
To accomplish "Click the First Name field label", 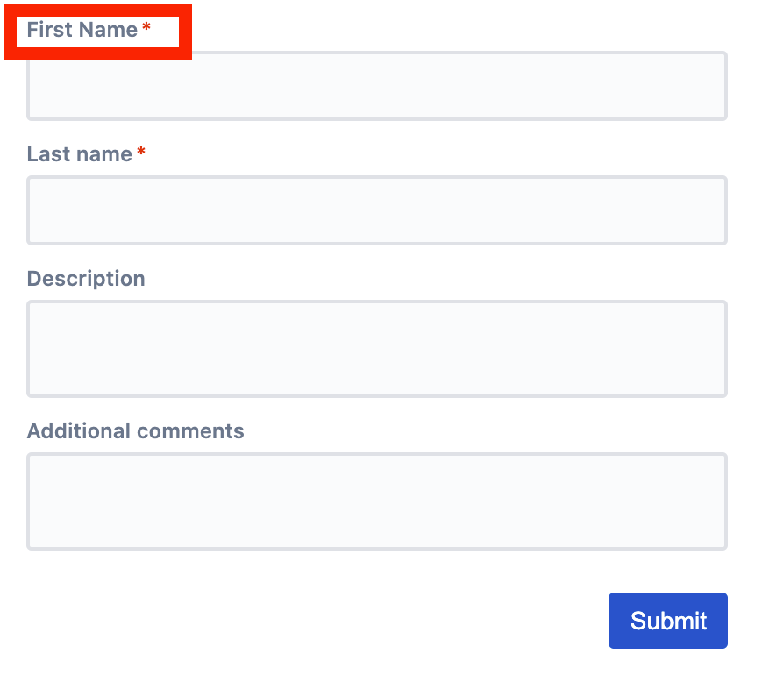I will (82, 30).
